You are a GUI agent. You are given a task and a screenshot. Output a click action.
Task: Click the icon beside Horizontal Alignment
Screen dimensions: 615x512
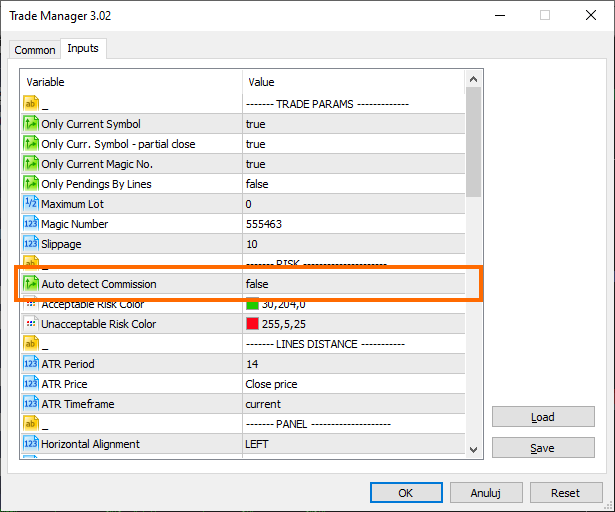coord(30,444)
